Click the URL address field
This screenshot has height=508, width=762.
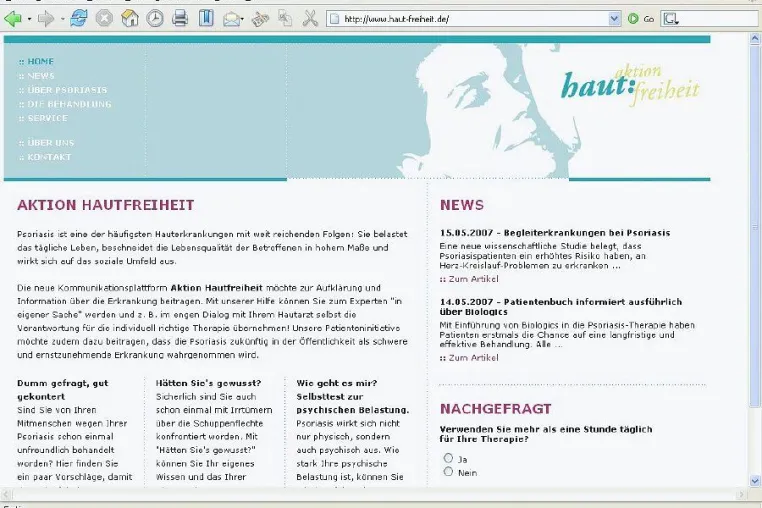pos(474,19)
